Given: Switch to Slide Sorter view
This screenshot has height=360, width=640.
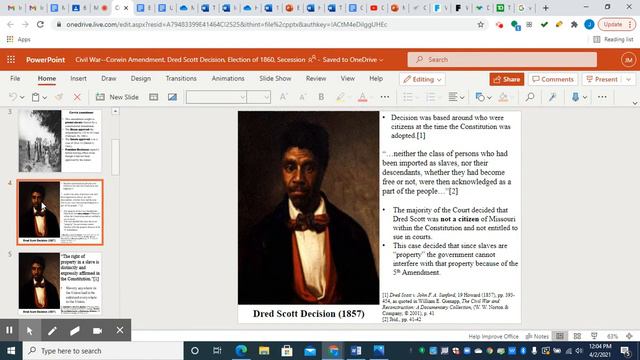Looking at the screenshot, I should click(577, 336).
